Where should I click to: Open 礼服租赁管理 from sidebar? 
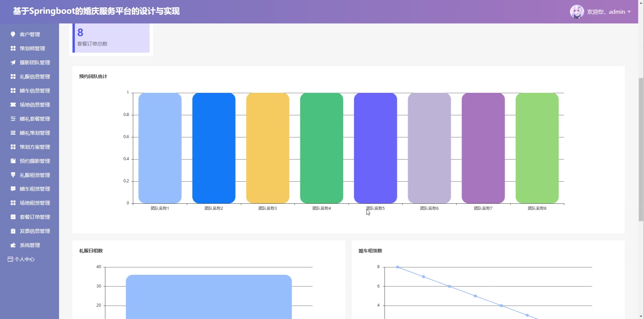click(x=35, y=175)
